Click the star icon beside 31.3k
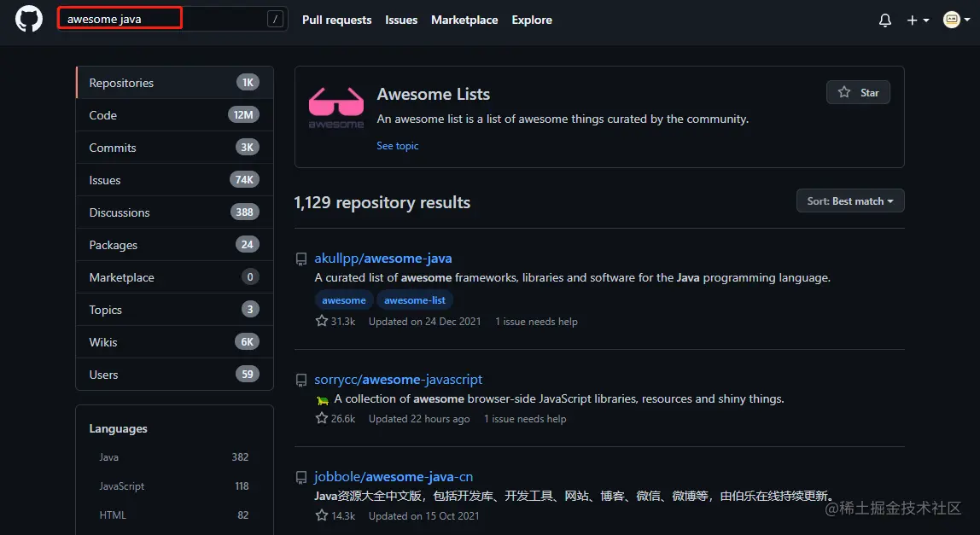Viewport: 980px width, 535px height. 322,321
